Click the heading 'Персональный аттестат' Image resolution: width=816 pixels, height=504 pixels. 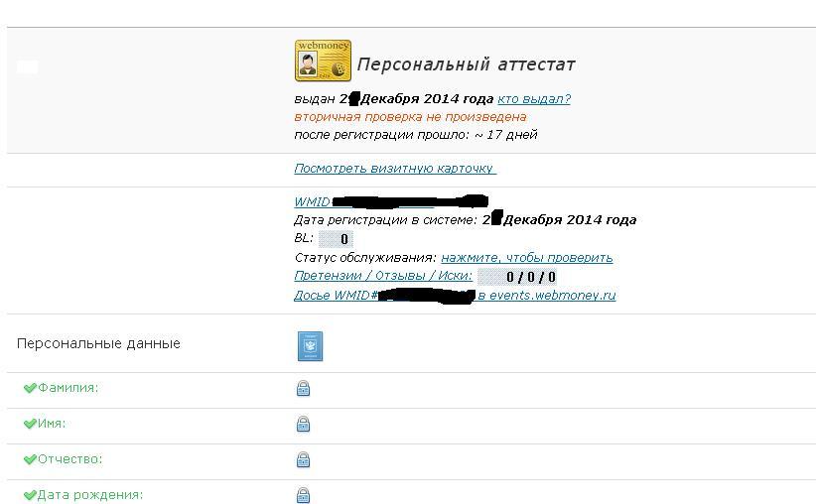pos(467,64)
